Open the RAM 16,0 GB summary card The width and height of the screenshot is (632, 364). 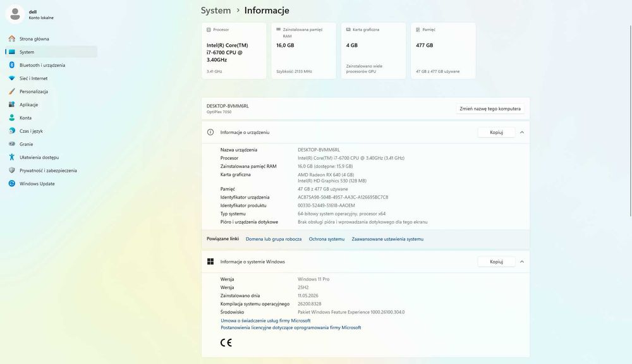pyautogui.click(x=303, y=51)
